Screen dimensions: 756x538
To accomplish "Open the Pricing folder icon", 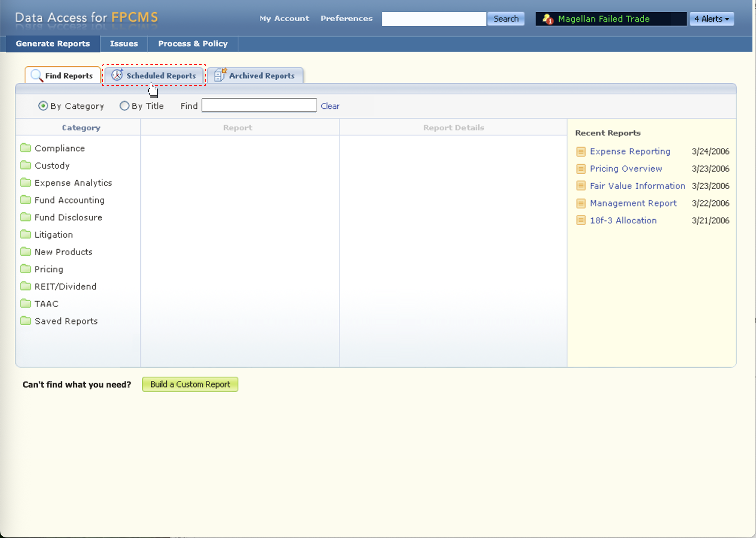I will [x=25, y=269].
